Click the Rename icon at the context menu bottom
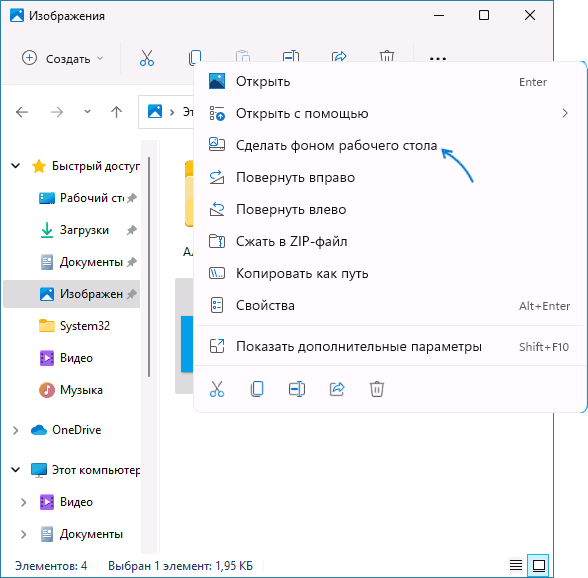The width and height of the screenshot is (588, 578). [x=297, y=389]
